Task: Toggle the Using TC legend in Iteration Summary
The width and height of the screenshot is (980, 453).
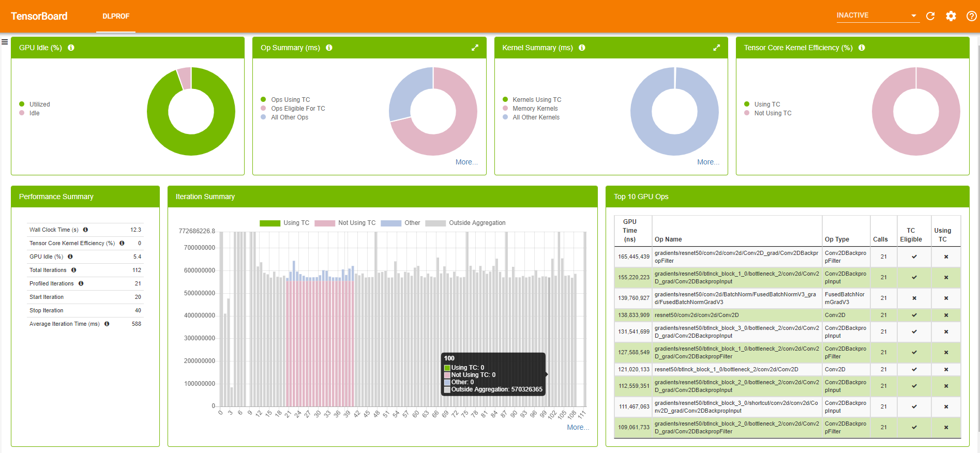Action: pyautogui.click(x=284, y=223)
